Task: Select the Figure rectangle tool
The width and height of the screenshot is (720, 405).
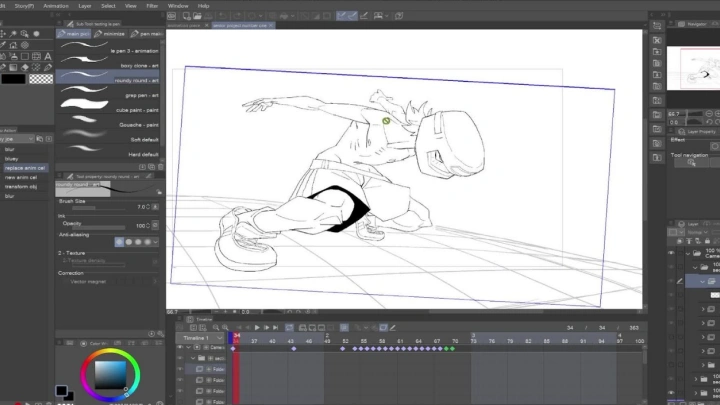Action: [25, 56]
